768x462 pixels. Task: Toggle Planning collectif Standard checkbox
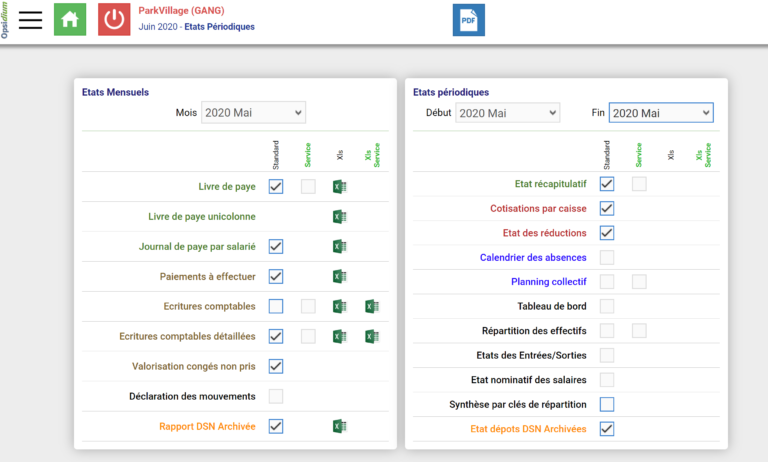coord(607,282)
